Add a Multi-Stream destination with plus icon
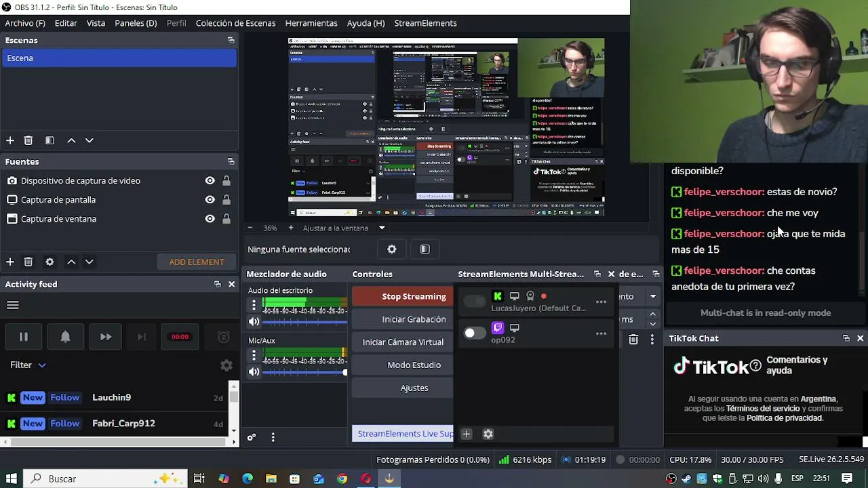Image resolution: width=868 pixels, height=488 pixels. click(467, 434)
